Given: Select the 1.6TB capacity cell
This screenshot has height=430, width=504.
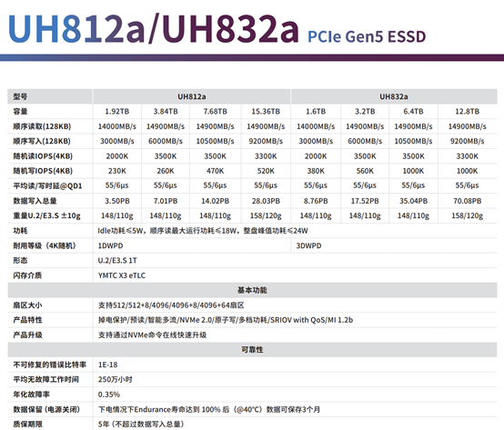Looking at the screenshot, I should (316, 112).
